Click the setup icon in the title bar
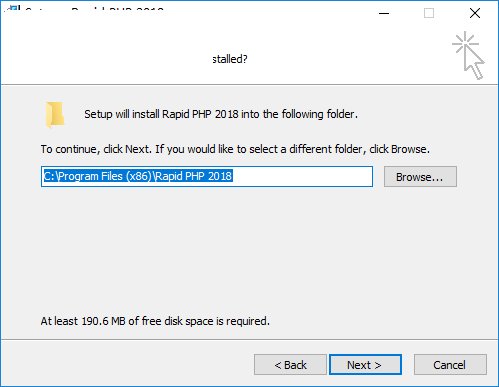The height and width of the screenshot is (387, 499). 12,9
